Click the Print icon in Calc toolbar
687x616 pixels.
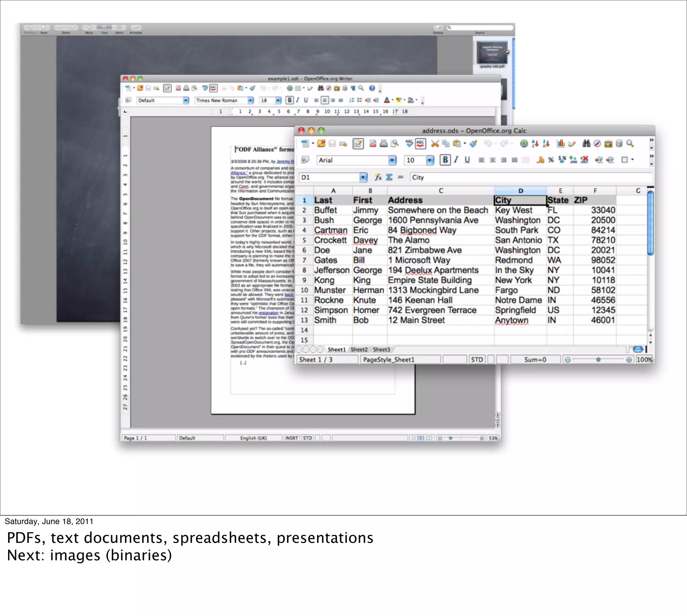[x=383, y=144]
